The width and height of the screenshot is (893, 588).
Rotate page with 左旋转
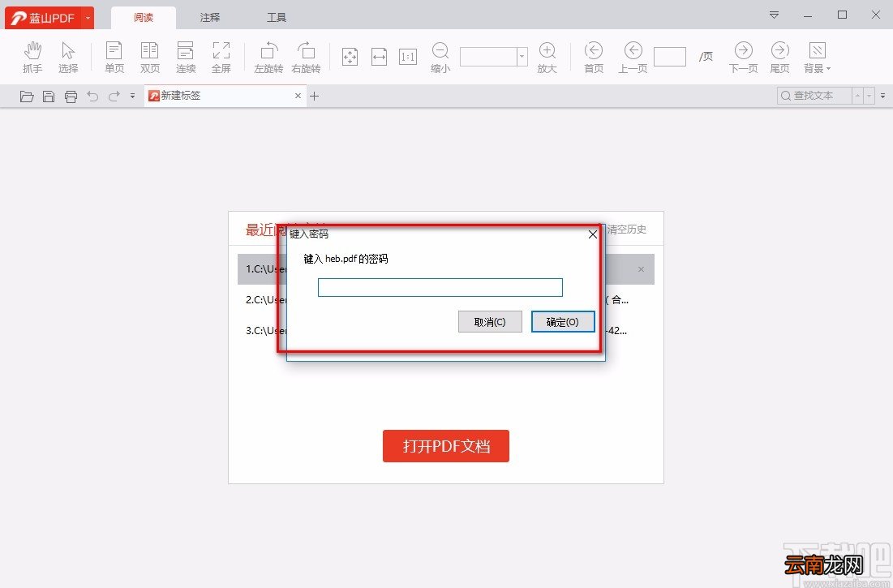[268, 57]
